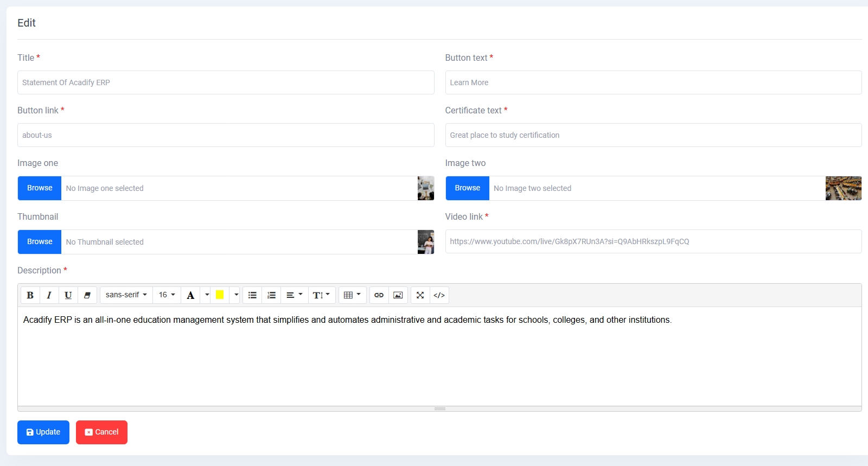Image resolution: width=868 pixels, height=466 pixels.
Task: Expand the font color options arrow
Action: 207,295
